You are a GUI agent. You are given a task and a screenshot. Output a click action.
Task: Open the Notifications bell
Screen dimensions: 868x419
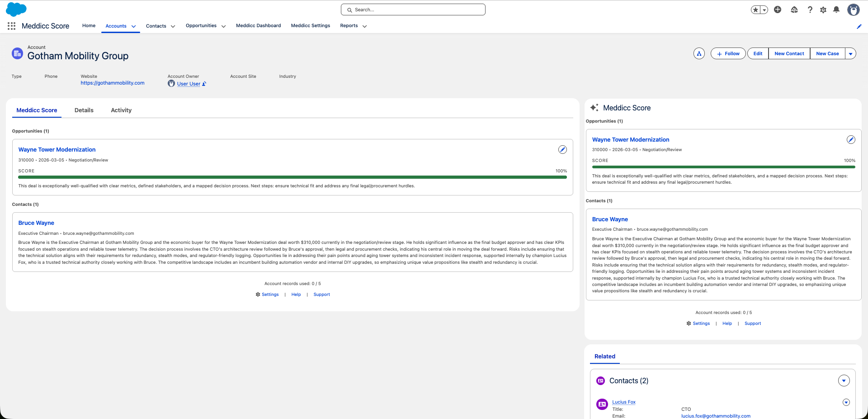[836, 10]
